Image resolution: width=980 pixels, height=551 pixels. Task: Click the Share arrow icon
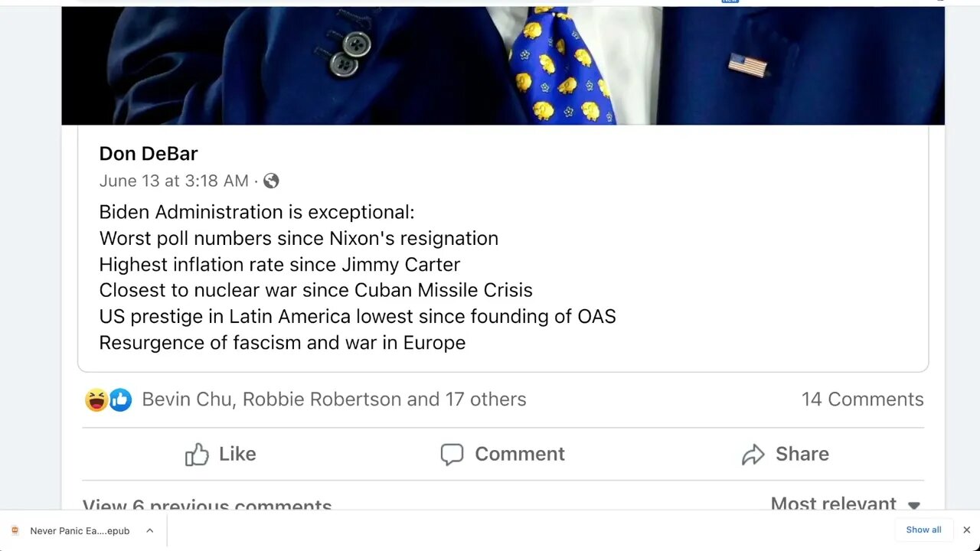tap(753, 455)
